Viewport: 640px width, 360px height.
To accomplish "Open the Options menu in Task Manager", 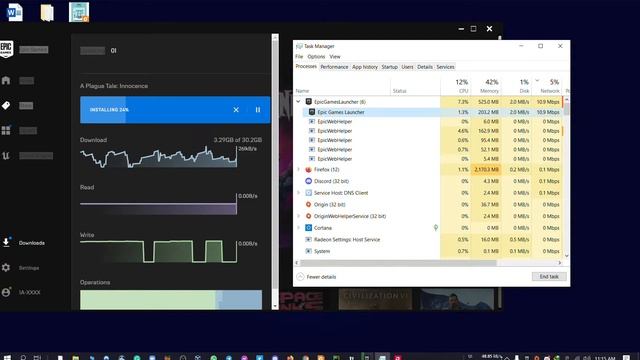I will [x=316, y=57].
